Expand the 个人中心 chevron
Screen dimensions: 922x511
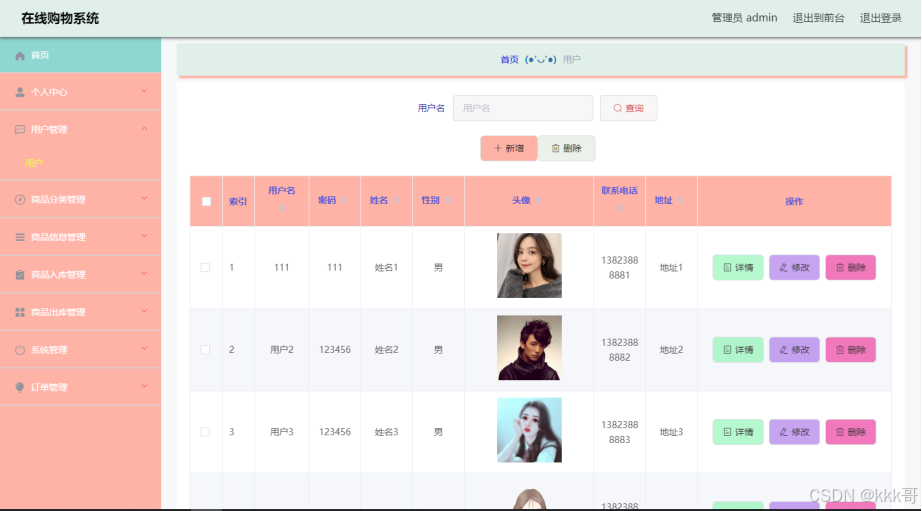[144, 91]
